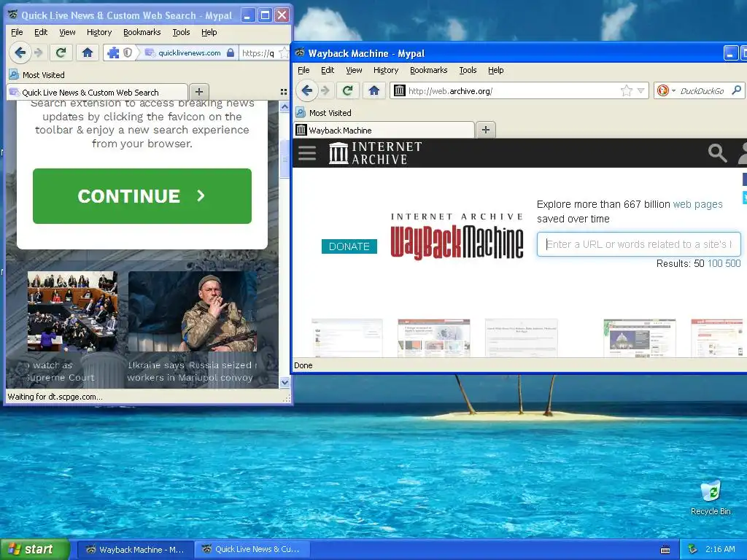This screenshot has height=560, width=747.
Task: Click Ukraine says Russia seized headline
Action: pos(192,371)
